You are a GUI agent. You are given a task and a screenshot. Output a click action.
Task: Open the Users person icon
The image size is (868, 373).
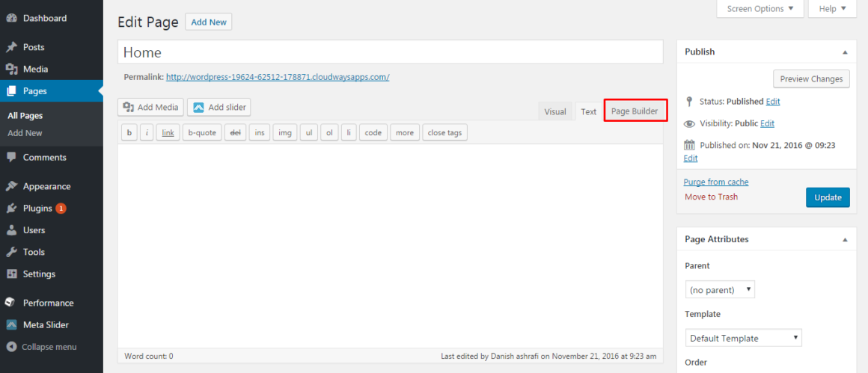tap(11, 230)
